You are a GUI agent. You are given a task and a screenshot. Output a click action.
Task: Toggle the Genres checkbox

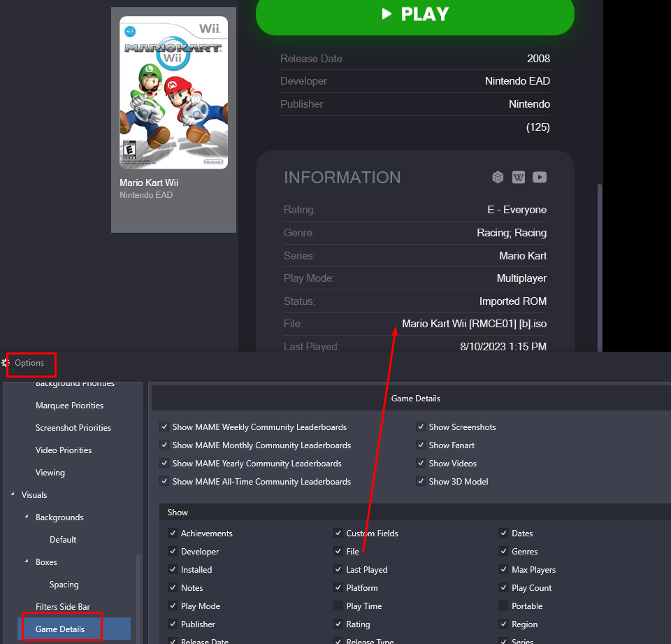tap(504, 551)
